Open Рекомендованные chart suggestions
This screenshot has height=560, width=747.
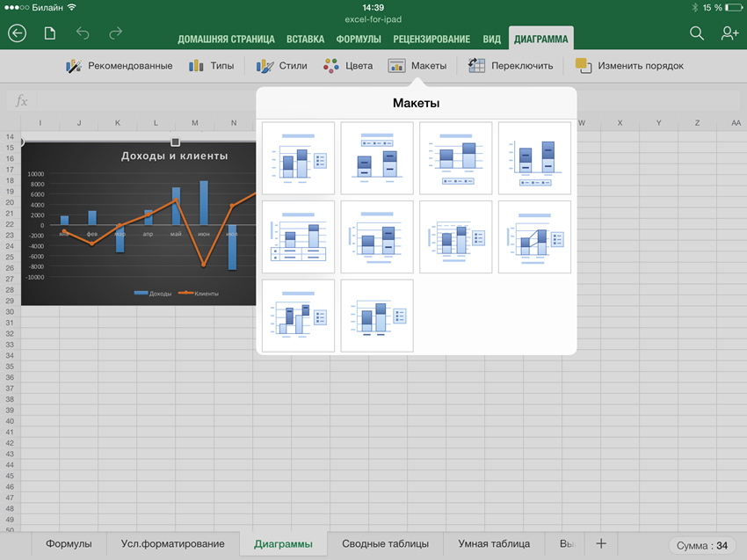click(120, 66)
